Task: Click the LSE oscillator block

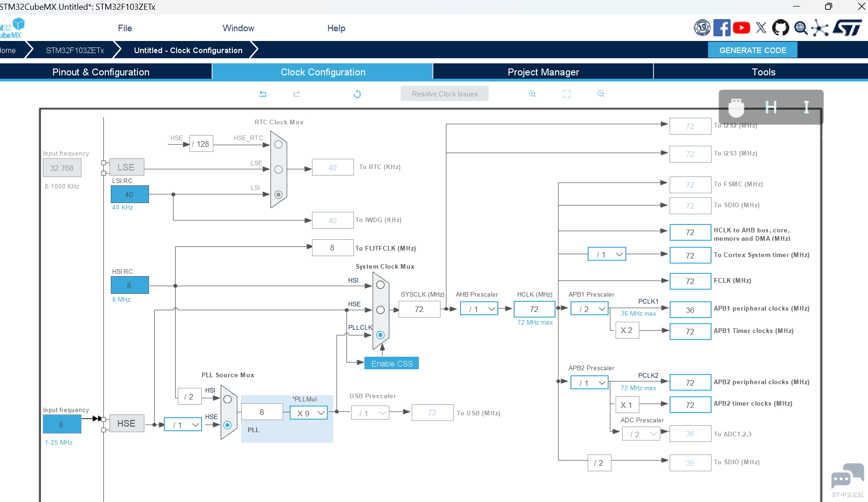Action: (127, 168)
